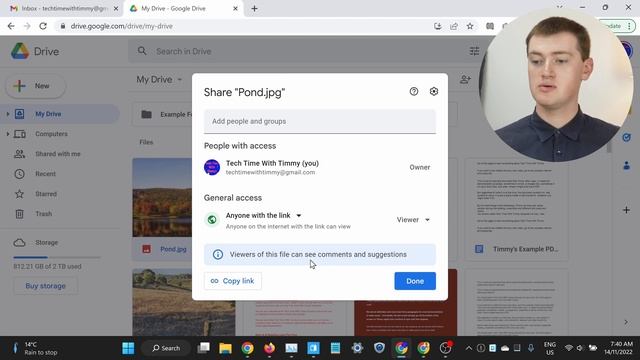Open Drive search filter options icon

click(474, 51)
